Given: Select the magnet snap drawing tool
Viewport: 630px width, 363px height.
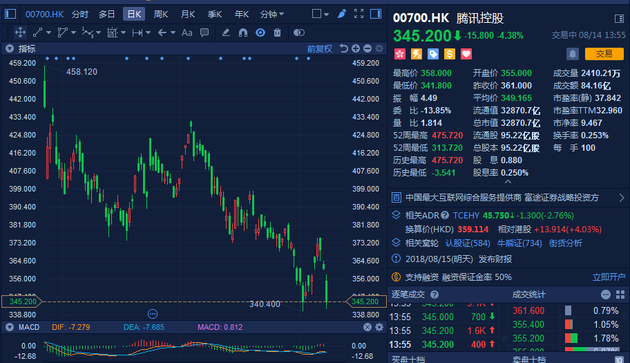Looking at the screenshot, I should (x=243, y=33).
